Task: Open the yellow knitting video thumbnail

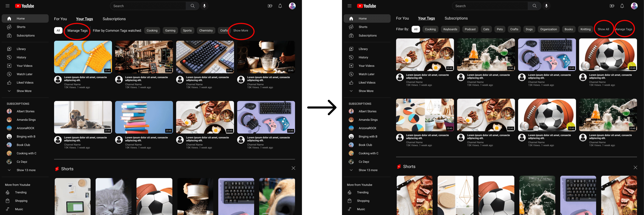Action: [x=83, y=57]
